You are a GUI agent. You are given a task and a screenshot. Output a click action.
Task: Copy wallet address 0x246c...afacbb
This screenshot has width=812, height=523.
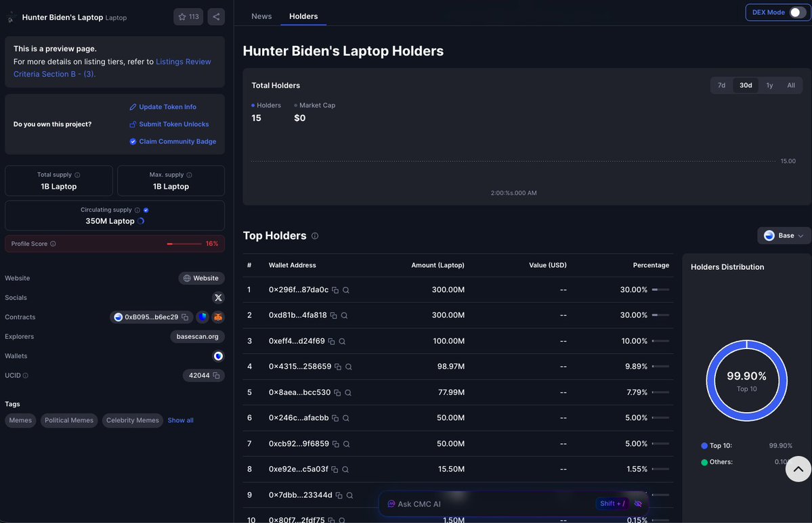point(335,418)
